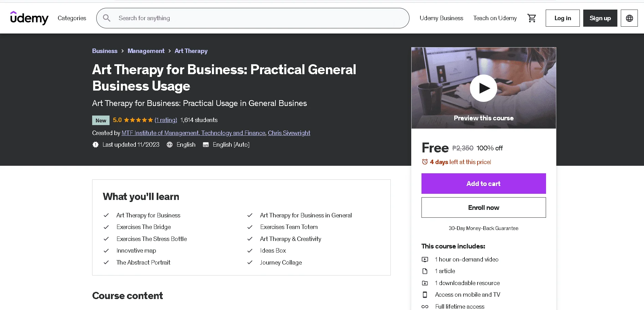The image size is (644, 310).
Task: Open the shopping cart icon
Action: [x=532, y=18]
